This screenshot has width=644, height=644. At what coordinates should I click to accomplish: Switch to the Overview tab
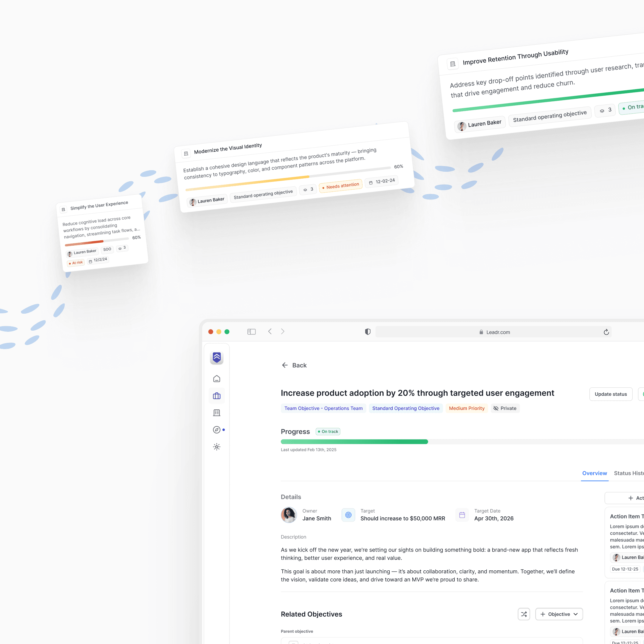(594, 473)
